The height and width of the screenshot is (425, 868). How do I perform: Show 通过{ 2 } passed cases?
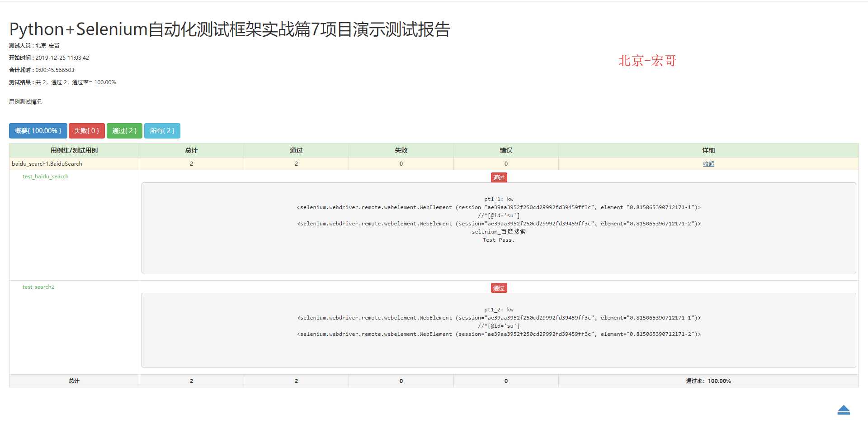click(x=124, y=131)
